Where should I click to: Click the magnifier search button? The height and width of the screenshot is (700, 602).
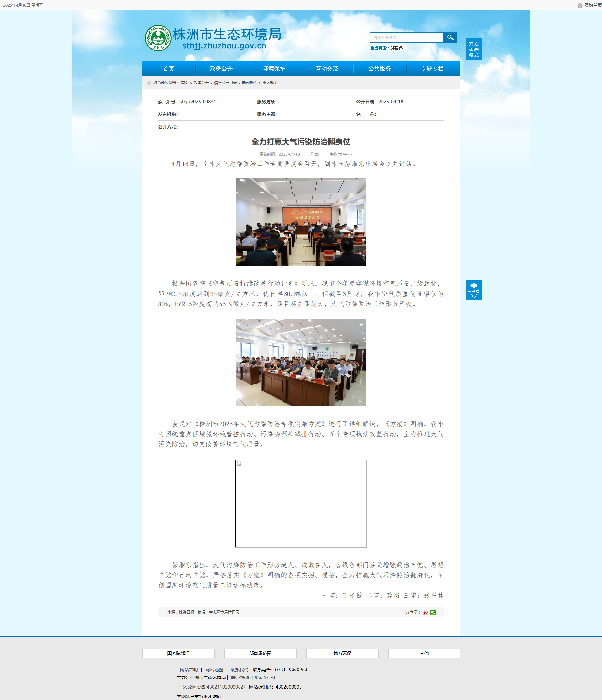pos(450,37)
